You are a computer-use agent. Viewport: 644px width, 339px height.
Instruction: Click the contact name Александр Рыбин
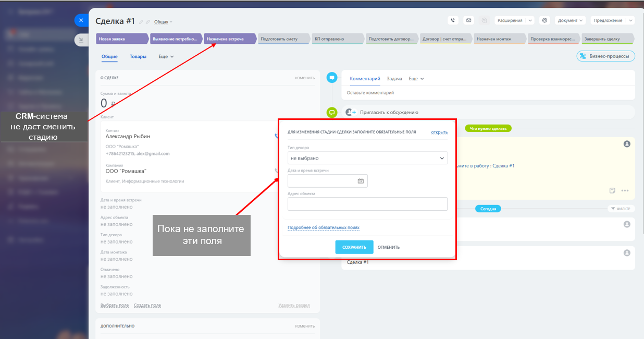pyautogui.click(x=128, y=136)
